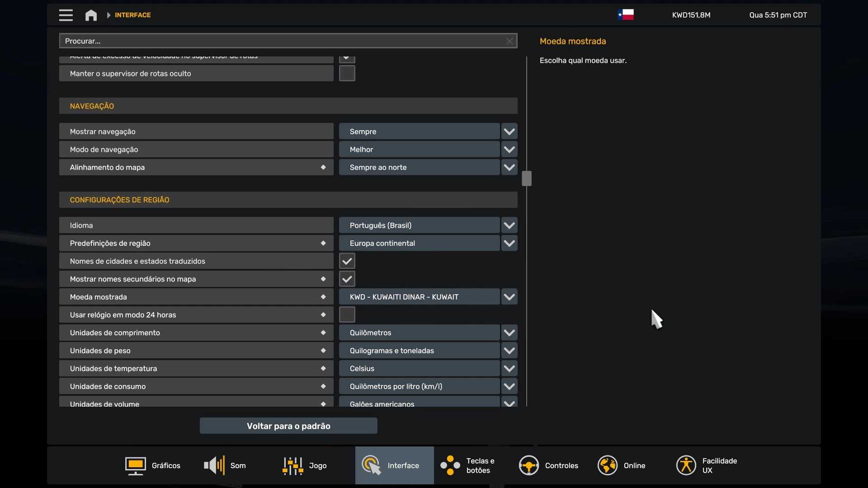The image size is (868, 488).
Task: Click the Interface cursor icon
Action: coord(371,465)
